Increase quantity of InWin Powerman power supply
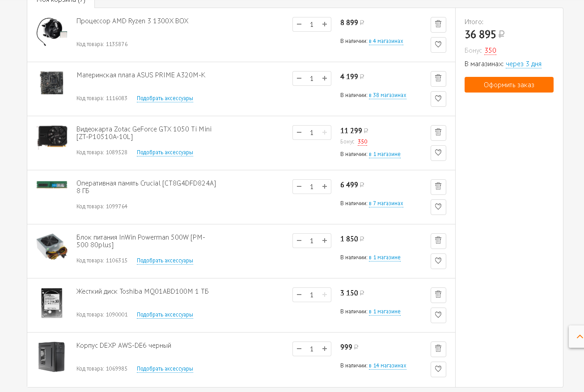The width and height of the screenshot is (584, 392). (x=325, y=240)
